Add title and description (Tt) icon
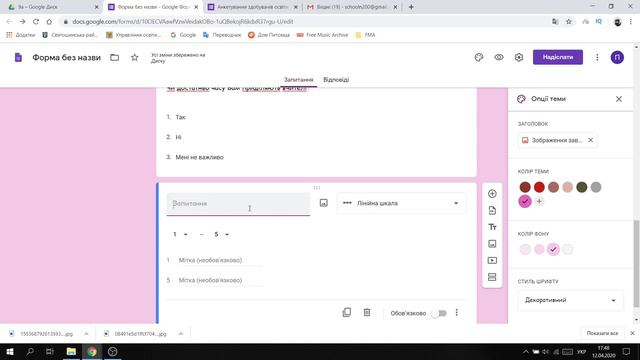 pyautogui.click(x=492, y=227)
